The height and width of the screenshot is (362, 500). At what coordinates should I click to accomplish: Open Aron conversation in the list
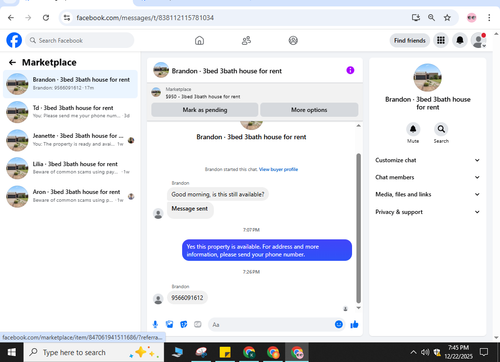pyautogui.click(x=70, y=196)
